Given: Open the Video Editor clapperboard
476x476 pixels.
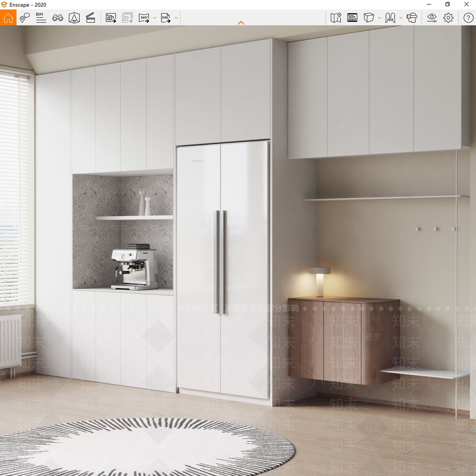Looking at the screenshot, I should (90, 18).
